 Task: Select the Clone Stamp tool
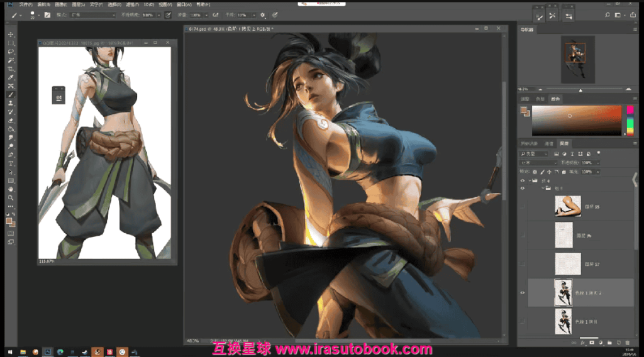click(x=11, y=104)
